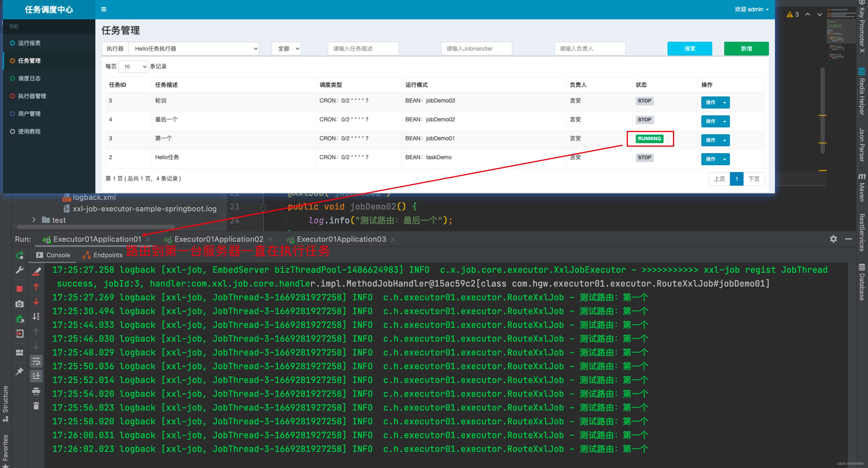The height and width of the screenshot is (468, 868).
Task: Open the 欢迎 admin user dropdown
Action: point(751,9)
